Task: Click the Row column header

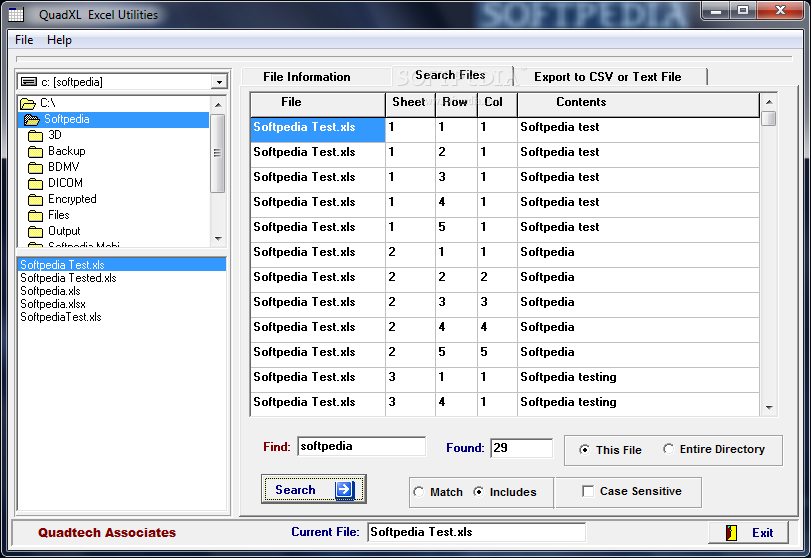Action: pos(456,104)
